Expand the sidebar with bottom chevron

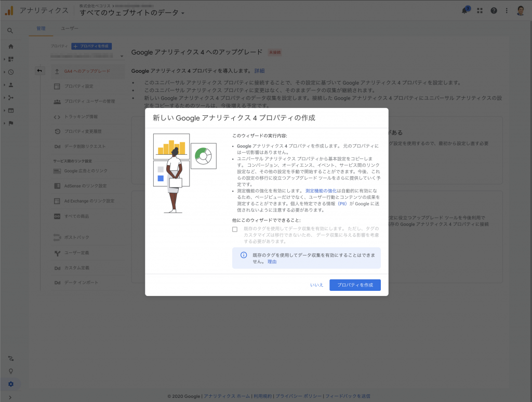pyautogui.click(x=10, y=397)
